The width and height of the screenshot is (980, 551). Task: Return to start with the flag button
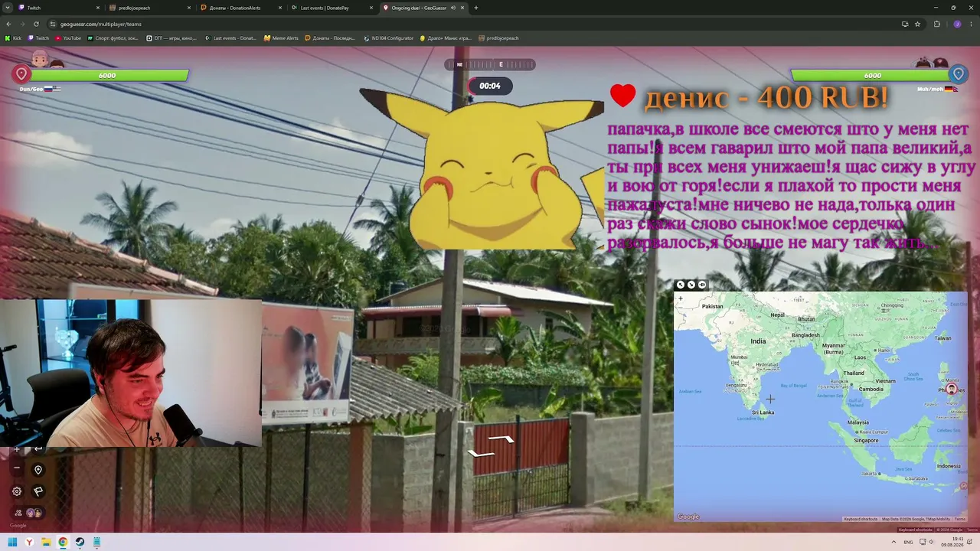click(38, 491)
